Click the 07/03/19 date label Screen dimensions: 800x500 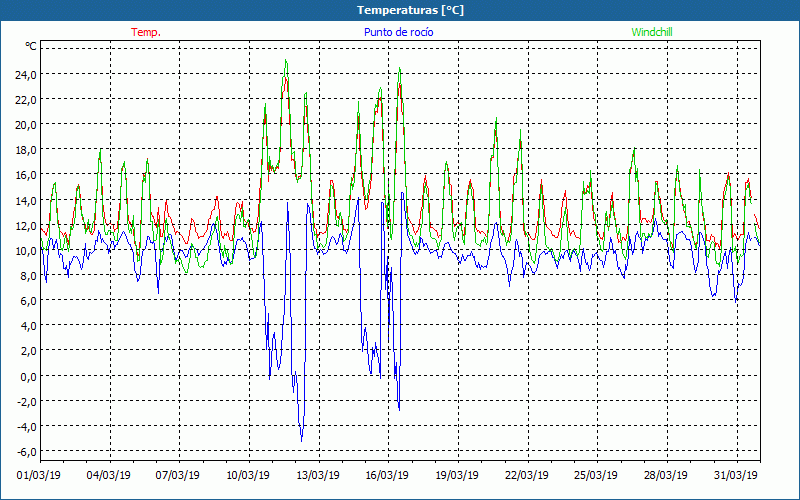click(x=179, y=475)
